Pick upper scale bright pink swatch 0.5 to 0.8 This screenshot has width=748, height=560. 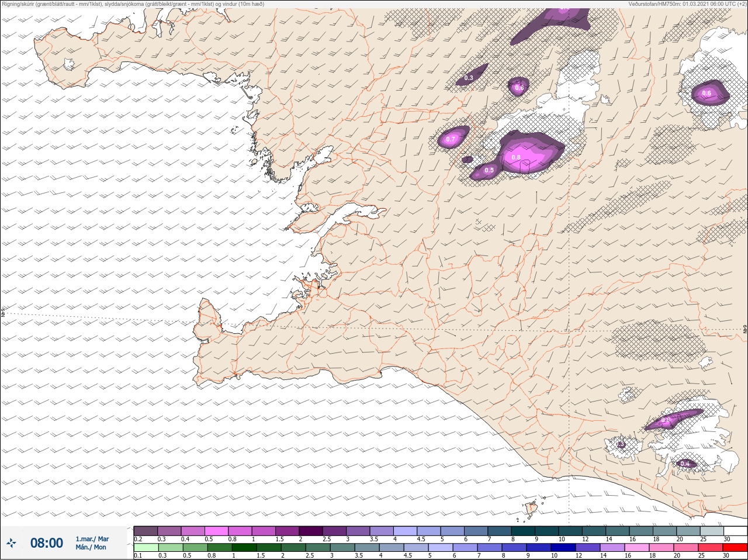coord(216,531)
